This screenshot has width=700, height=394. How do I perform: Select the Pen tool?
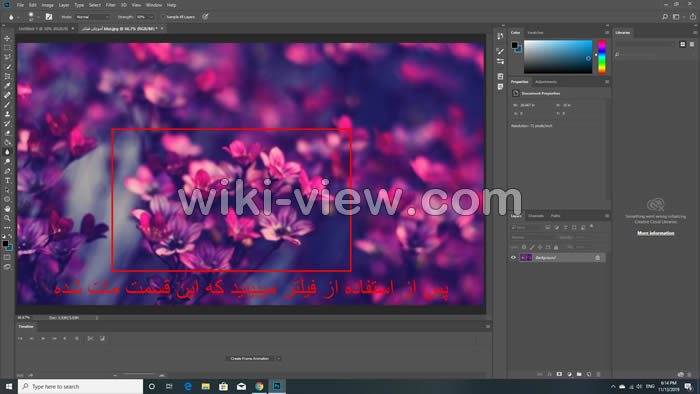click(x=7, y=171)
